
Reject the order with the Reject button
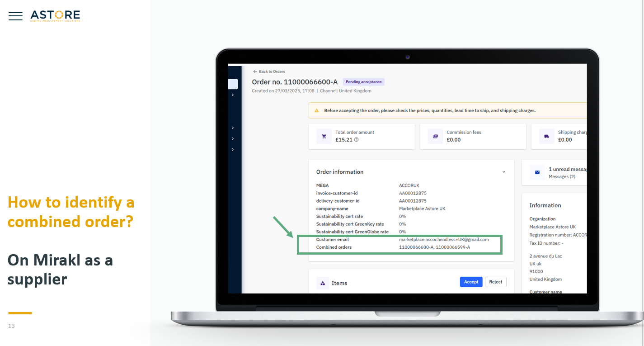(x=495, y=282)
